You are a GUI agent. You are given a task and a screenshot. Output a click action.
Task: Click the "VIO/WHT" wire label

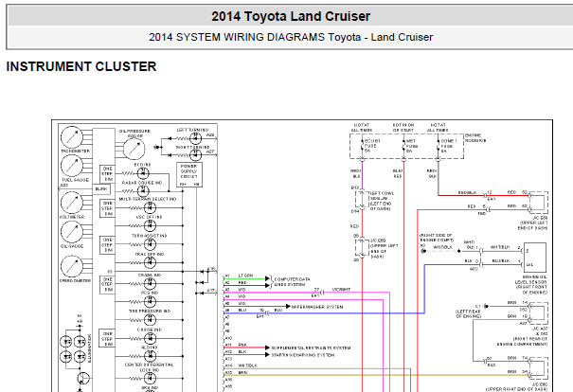coord(341,290)
